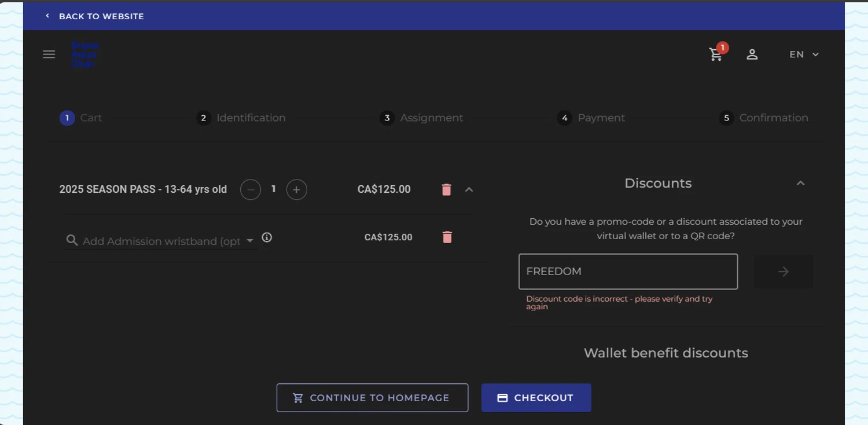868x425 pixels.
Task: Click the search icon in wristband field
Action: point(72,240)
